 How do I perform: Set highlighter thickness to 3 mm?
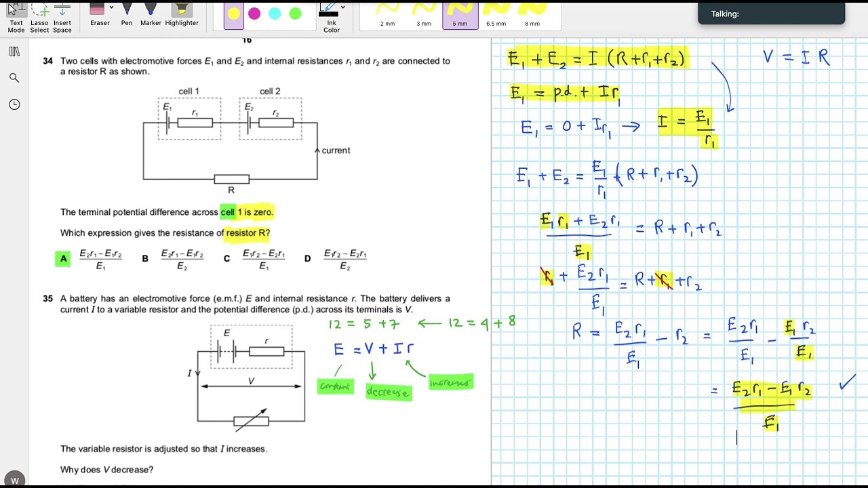424,15
